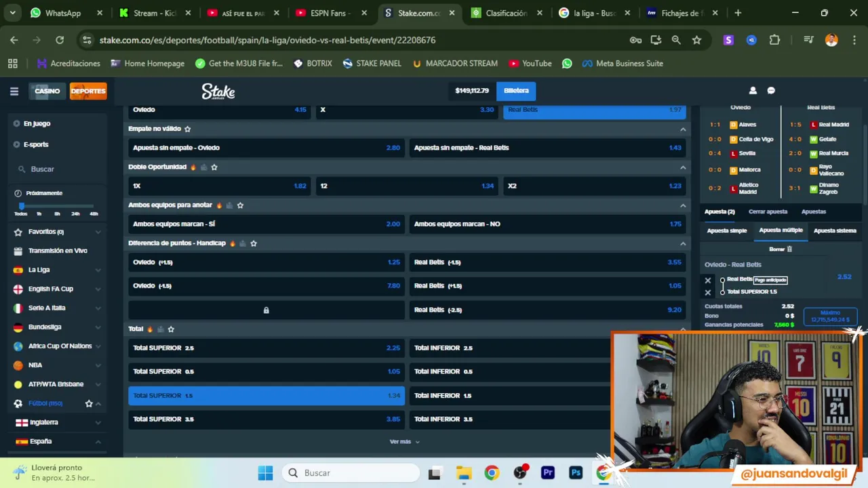Open the Chrome extensions puzzle icon

(774, 40)
